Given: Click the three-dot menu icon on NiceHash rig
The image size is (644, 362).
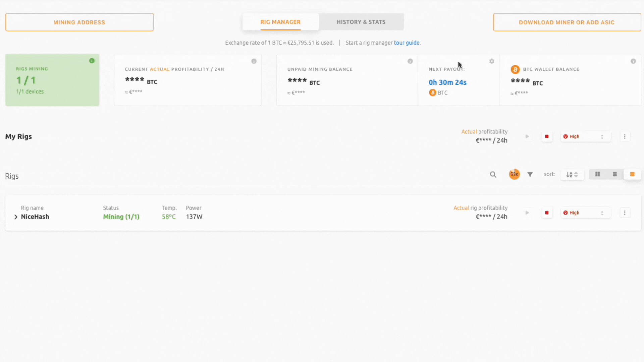Looking at the screenshot, I should (625, 213).
